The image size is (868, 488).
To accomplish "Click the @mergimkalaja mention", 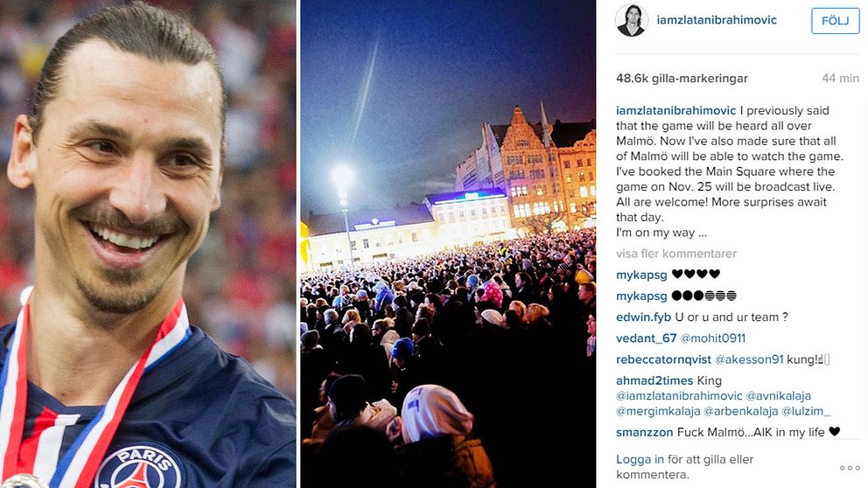I will (x=658, y=412).
